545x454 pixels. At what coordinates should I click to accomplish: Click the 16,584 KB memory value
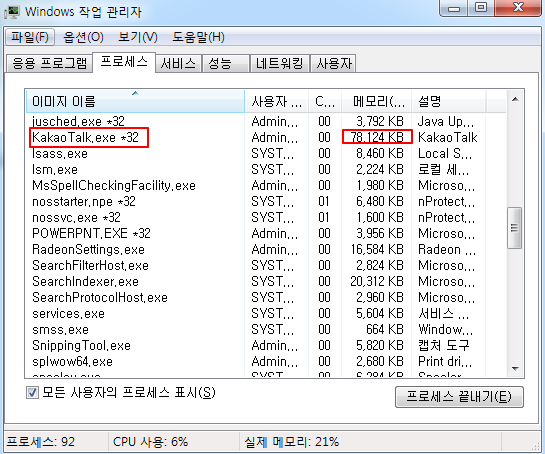pyautogui.click(x=377, y=249)
